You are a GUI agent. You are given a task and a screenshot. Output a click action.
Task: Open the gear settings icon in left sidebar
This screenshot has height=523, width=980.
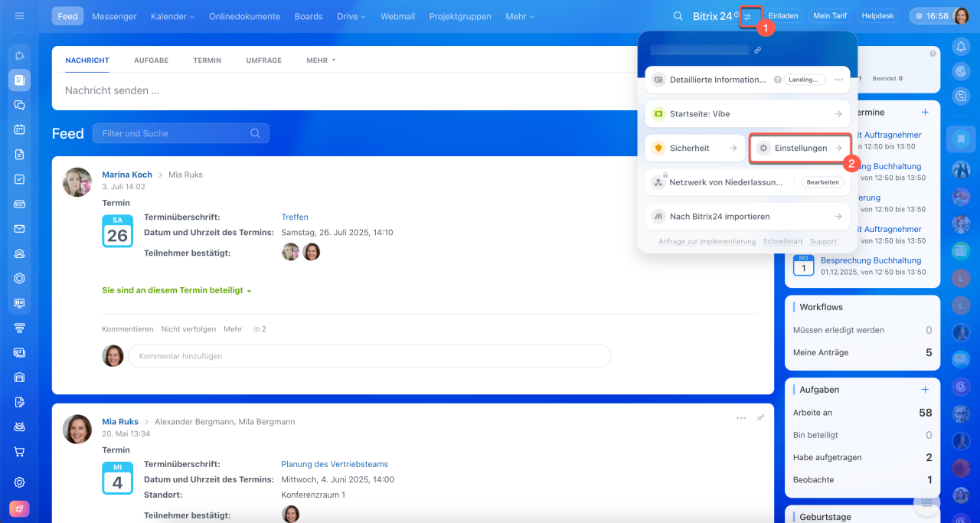pyautogui.click(x=20, y=482)
